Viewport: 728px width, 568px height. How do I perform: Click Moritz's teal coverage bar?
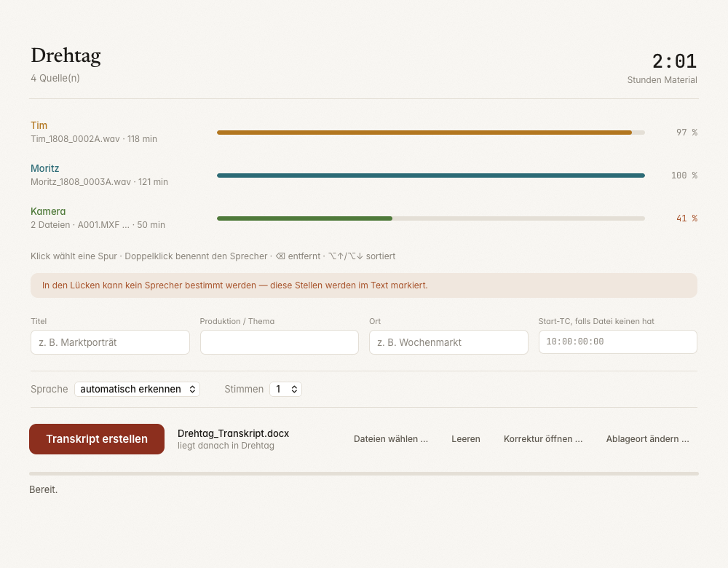pos(431,175)
